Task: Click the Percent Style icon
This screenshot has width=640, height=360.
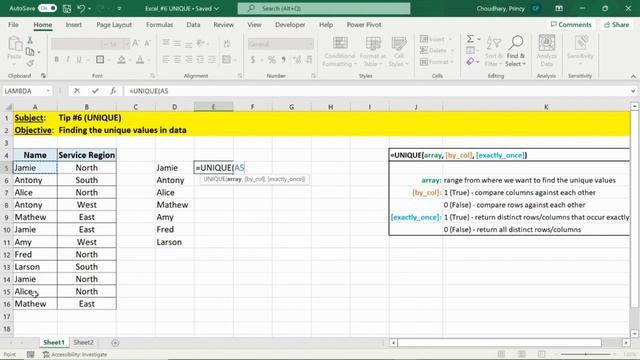Action: pyautogui.click(x=272, y=60)
